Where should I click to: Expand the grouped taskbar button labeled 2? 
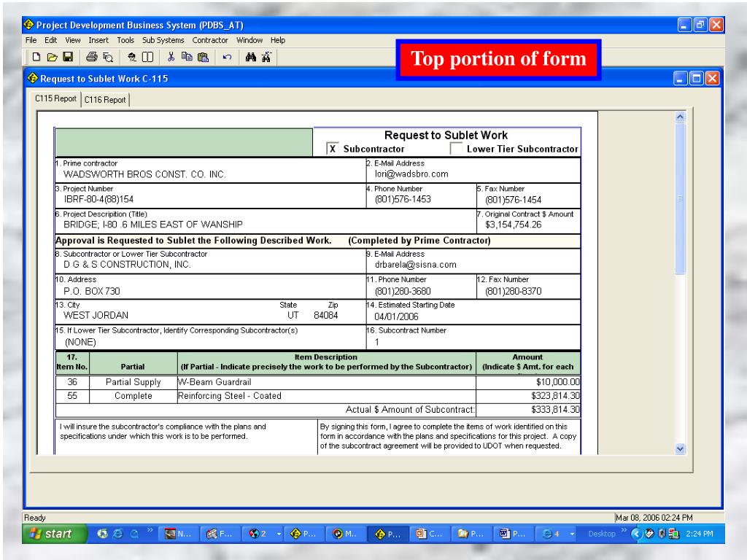(x=264, y=534)
